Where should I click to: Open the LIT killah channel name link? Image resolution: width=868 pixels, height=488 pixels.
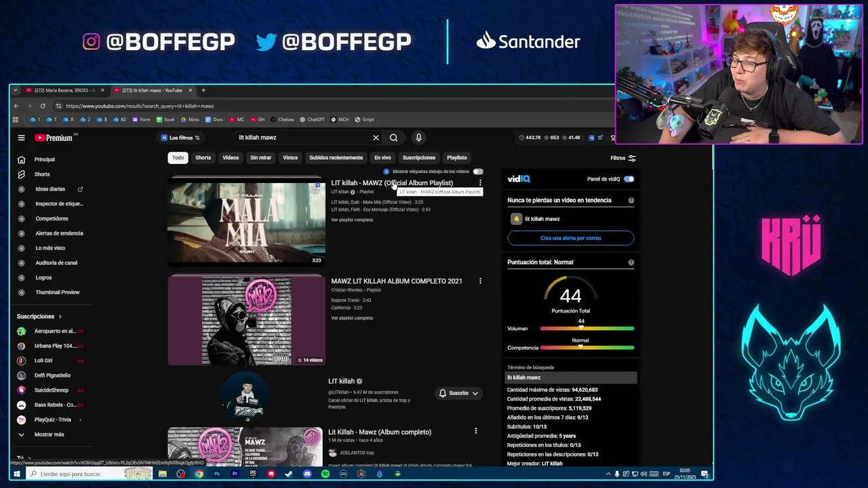click(x=341, y=381)
